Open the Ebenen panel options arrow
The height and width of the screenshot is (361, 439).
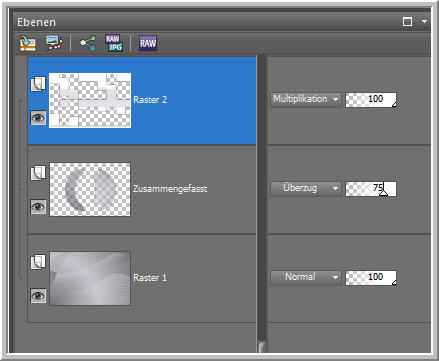pyautogui.click(x=424, y=21)
